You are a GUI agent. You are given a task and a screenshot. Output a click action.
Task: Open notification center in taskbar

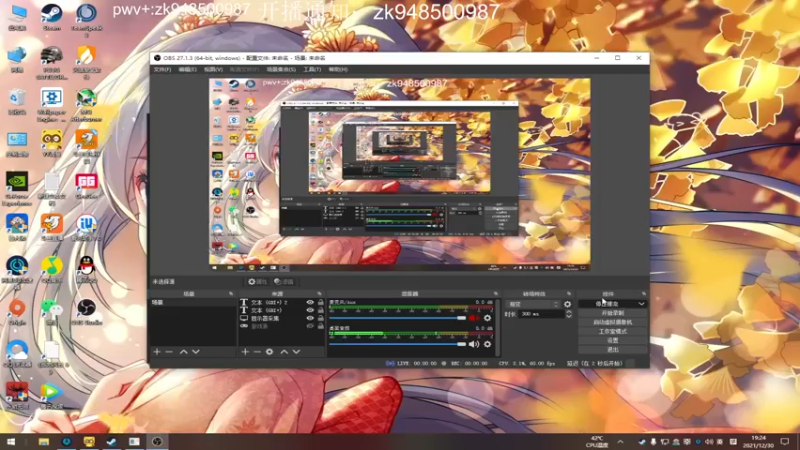click(785, 441)
